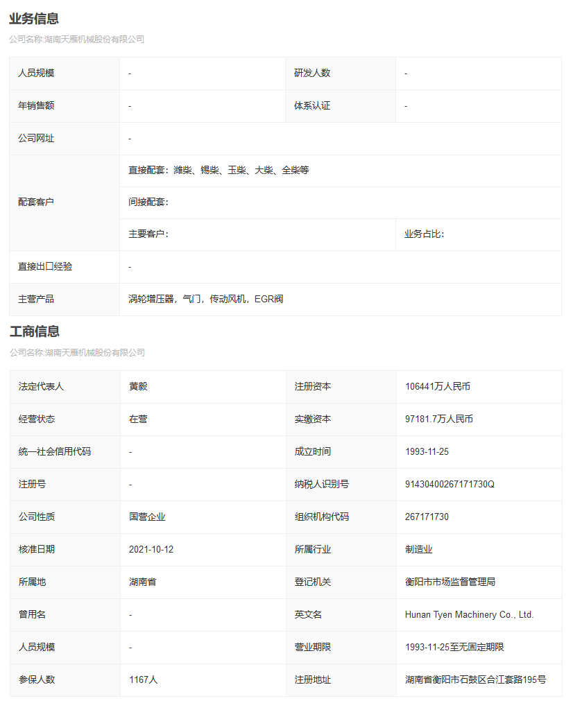Click the 实缴资本 label cell
The width and height of the screenshot is (573, 728).
[x=341, y=419]
